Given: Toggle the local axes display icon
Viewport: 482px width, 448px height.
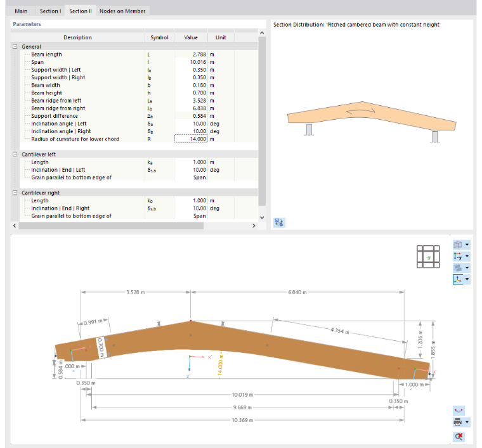Looking at the screenshot, I should [x=458, y=279].
